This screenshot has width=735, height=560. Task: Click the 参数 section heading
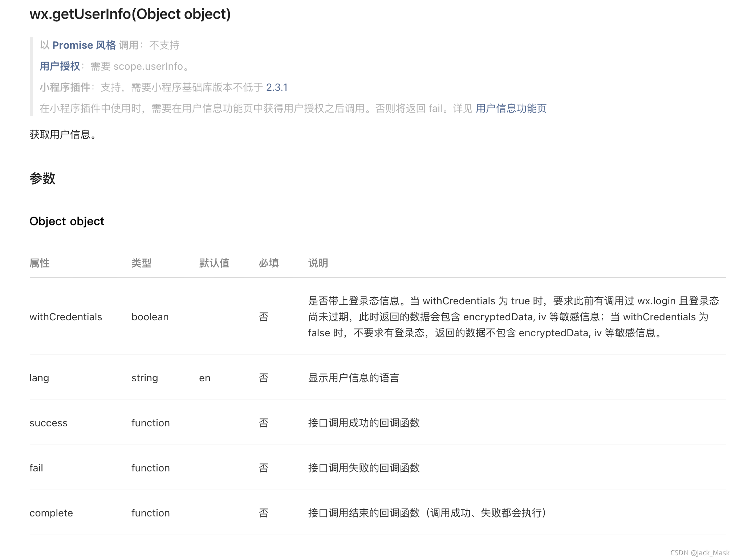(x=42, y=178)
